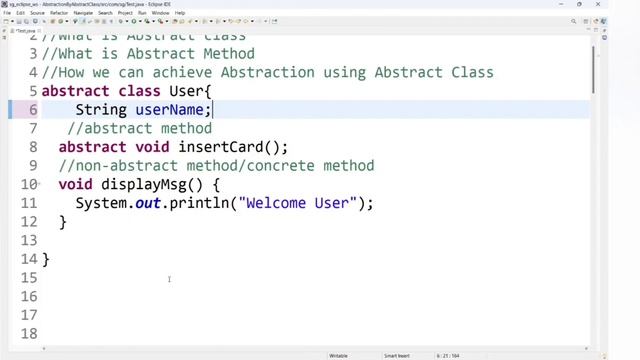This screenshot has height=360, width=640.
Task: Open the Help menu
Action: click(x=180, y=13)
